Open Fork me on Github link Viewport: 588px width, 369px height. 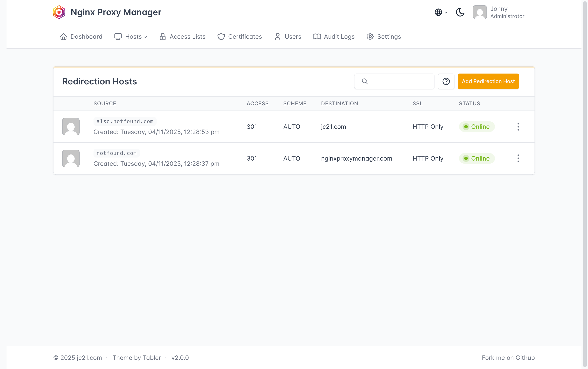[508, 357]
